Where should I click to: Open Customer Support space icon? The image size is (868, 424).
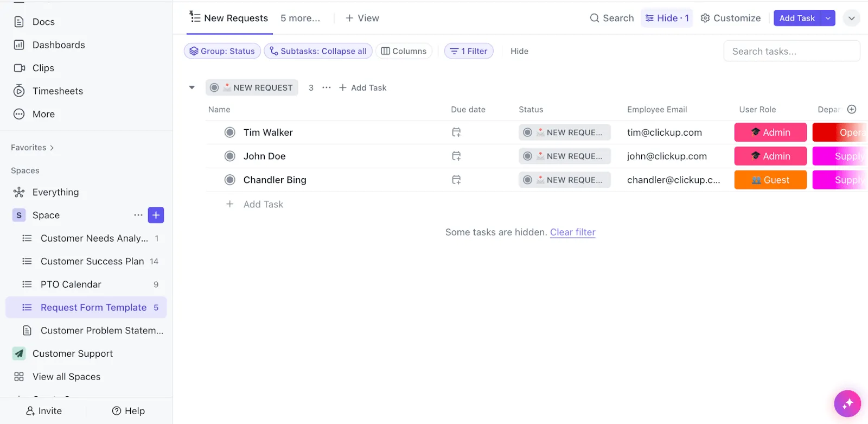point(19,353)
